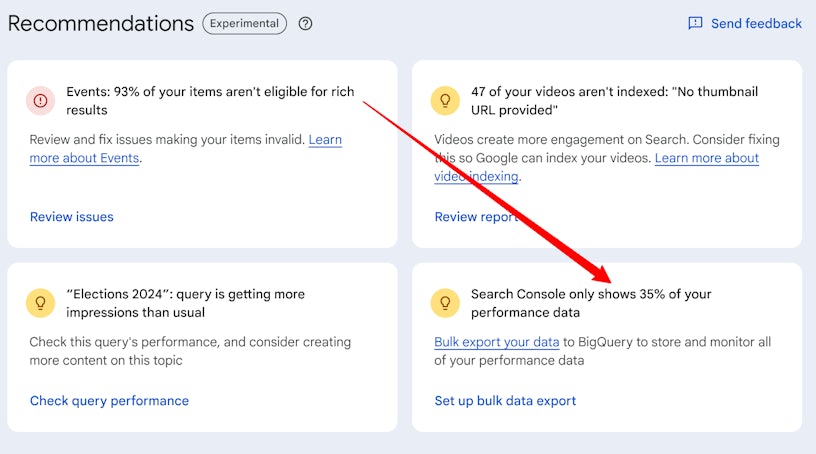Click the Elections 2024 lightbulb icon
The height and width of the screenshot is (454, 816).
[40, 303]
